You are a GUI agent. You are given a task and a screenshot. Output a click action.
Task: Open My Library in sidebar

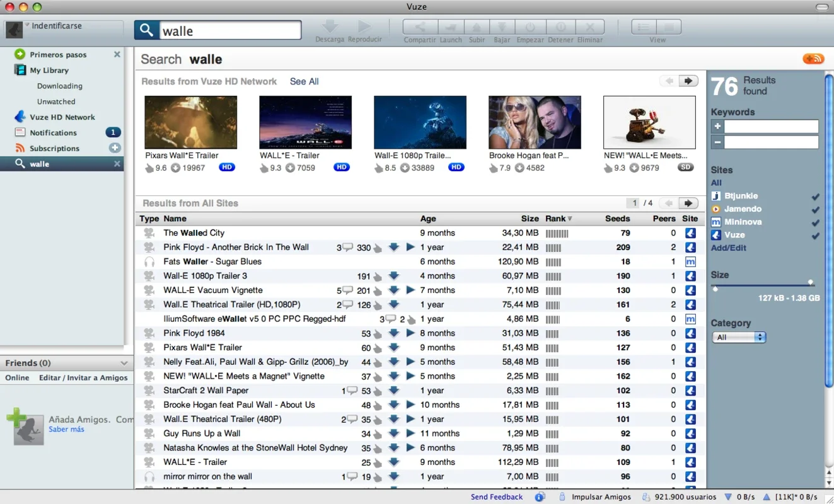pos(49,71)
